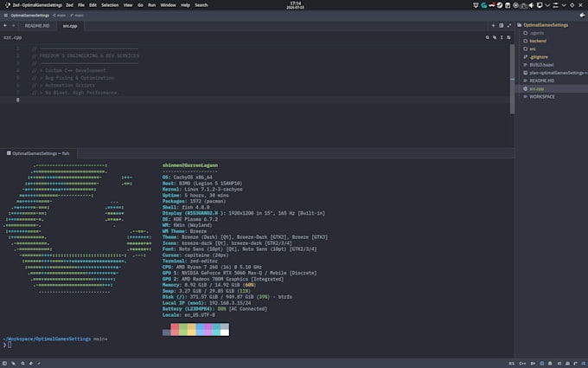The width and height of the screenshot is (588, 368).
Task: Collapse the OptimalGamesSettings root folder in project panel
Action: point(546,25)
